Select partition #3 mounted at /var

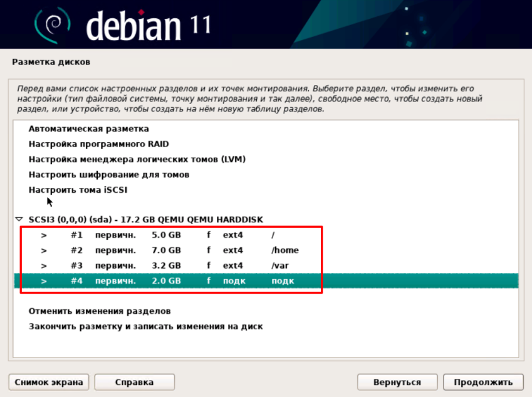pyautogui.click(x=266, y=266)
